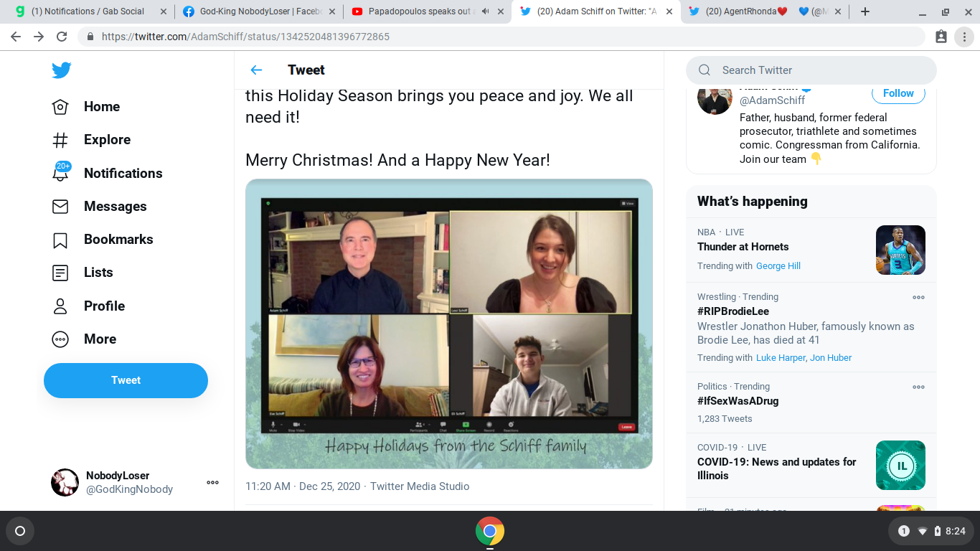
Task: Click the back arrow beside Tweet header
Action: 256,70
